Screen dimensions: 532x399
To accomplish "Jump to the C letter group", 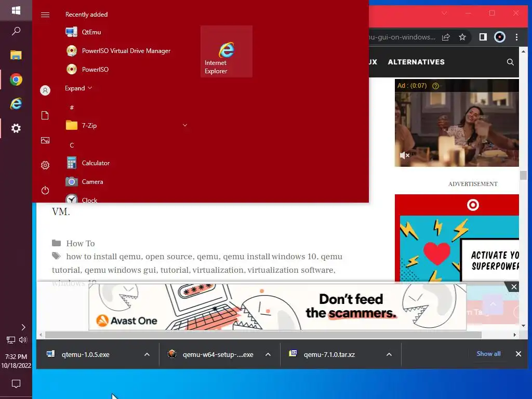I will [x=72, y=145].
